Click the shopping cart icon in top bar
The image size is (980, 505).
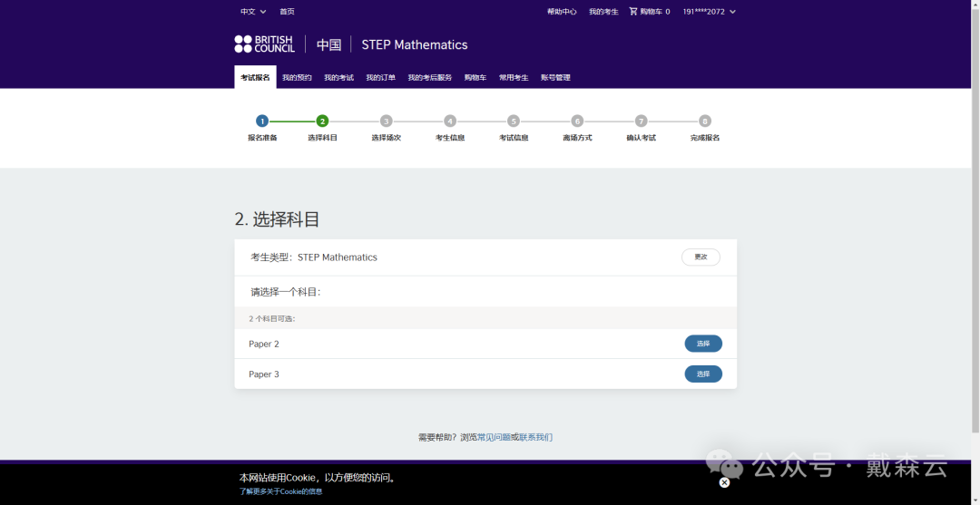pos(633,11)
